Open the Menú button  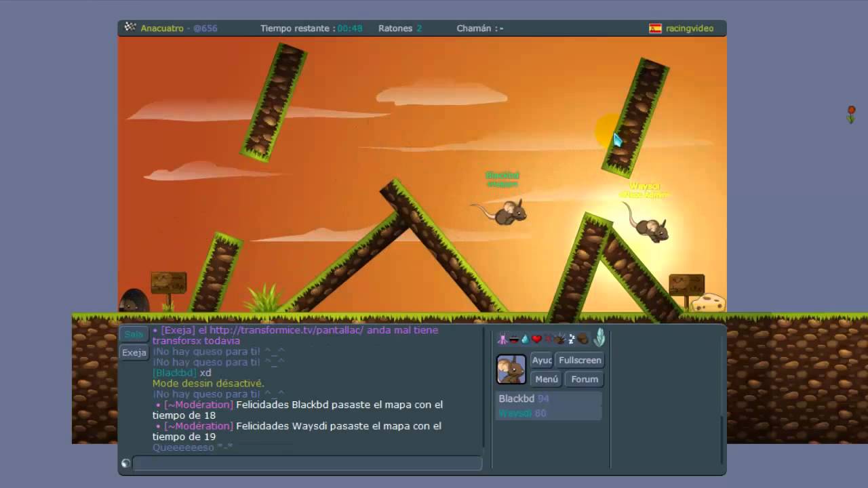(x=547, y=379)
